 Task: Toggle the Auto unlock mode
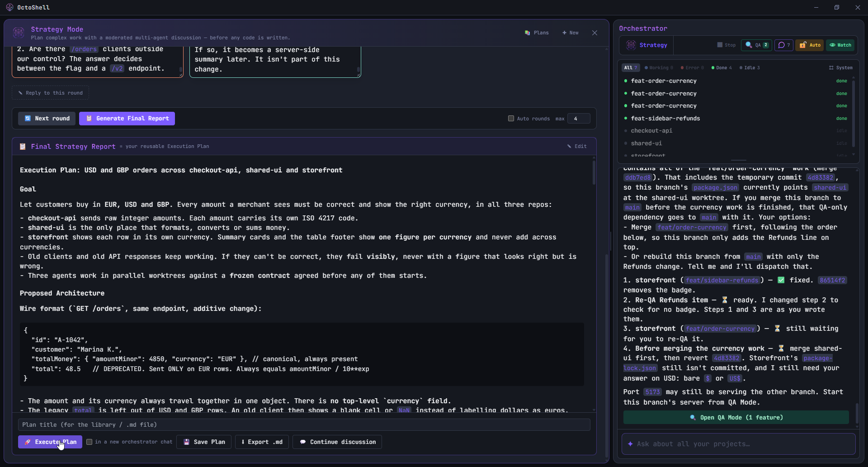(x=810, y=45)
